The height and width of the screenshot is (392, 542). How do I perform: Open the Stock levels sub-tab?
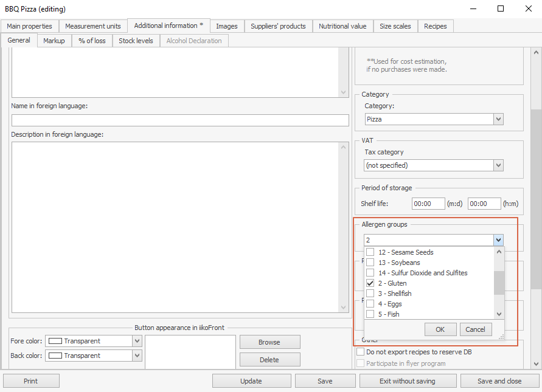coord(136,41)
